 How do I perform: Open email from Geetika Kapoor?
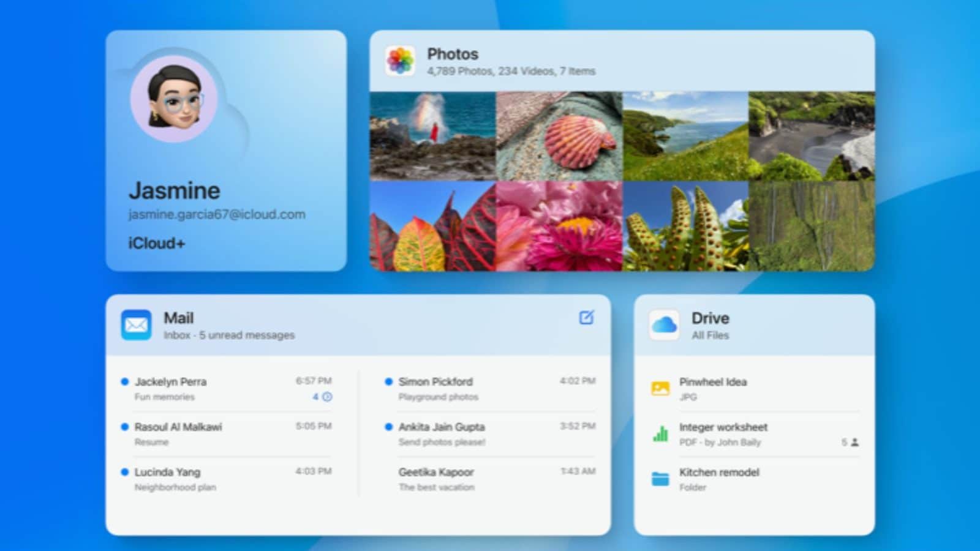click(490, 479)
